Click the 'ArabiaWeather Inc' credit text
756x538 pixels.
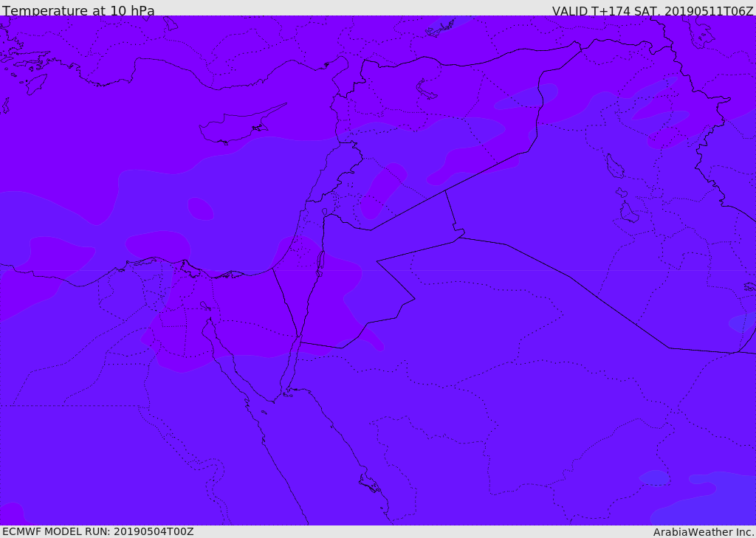coord(703,532)
